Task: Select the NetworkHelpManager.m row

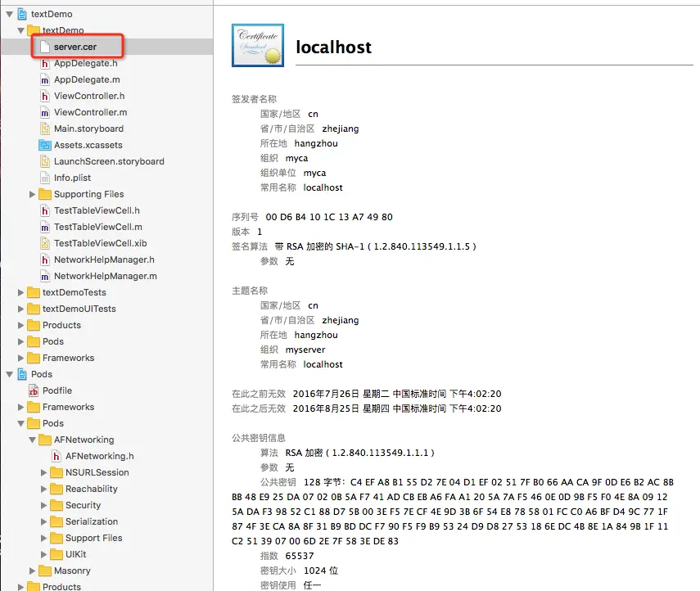Action: [x=106, y=277]
